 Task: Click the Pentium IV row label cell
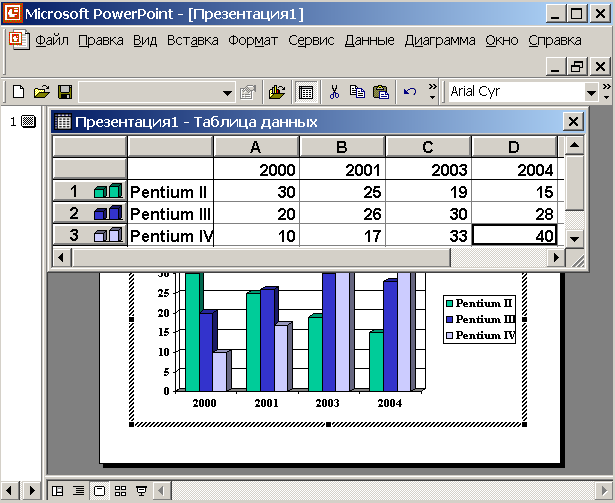(x=170, y=235)
